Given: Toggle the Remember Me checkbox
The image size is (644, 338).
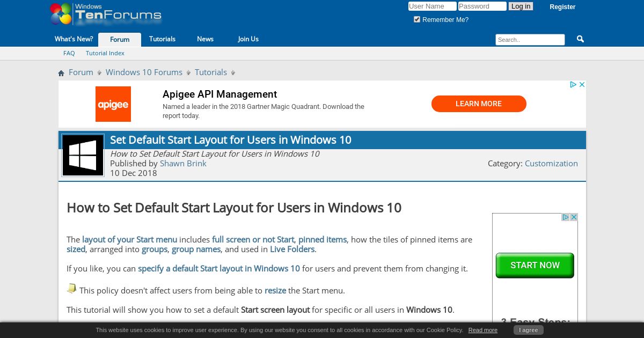Looking at the screenshot, I should point(417,19).
